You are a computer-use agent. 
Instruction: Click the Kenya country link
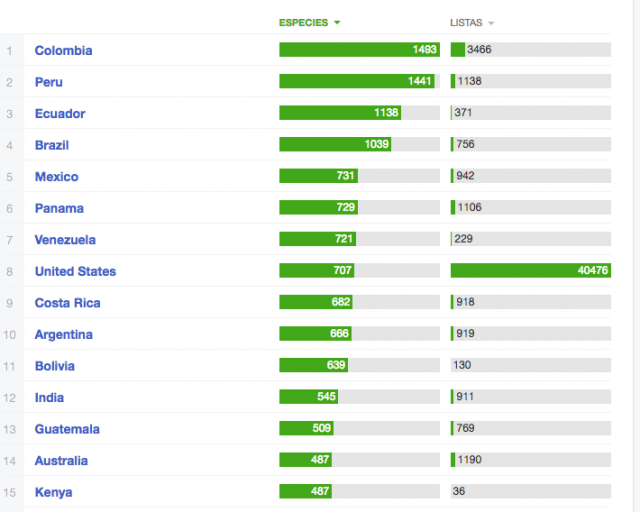[53, 492]
